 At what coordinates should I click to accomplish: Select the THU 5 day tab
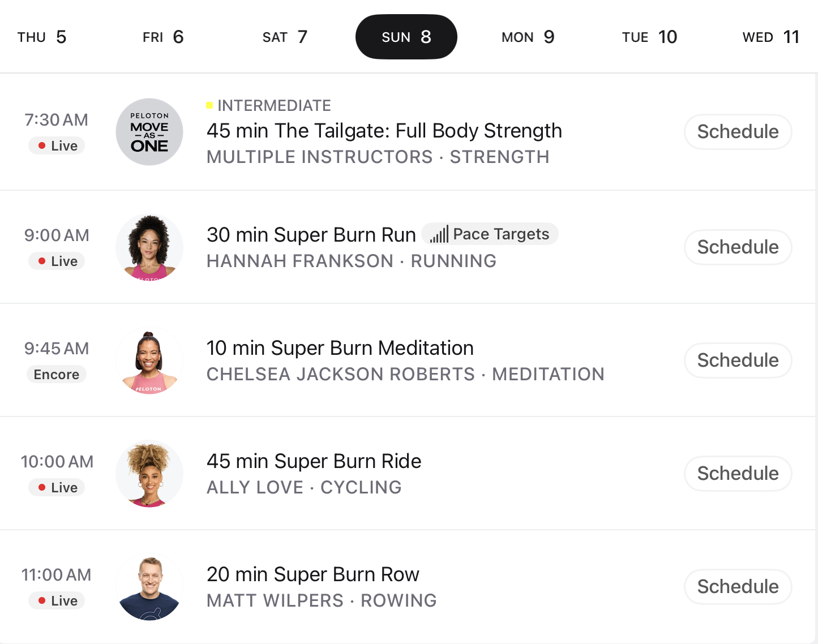42,36
